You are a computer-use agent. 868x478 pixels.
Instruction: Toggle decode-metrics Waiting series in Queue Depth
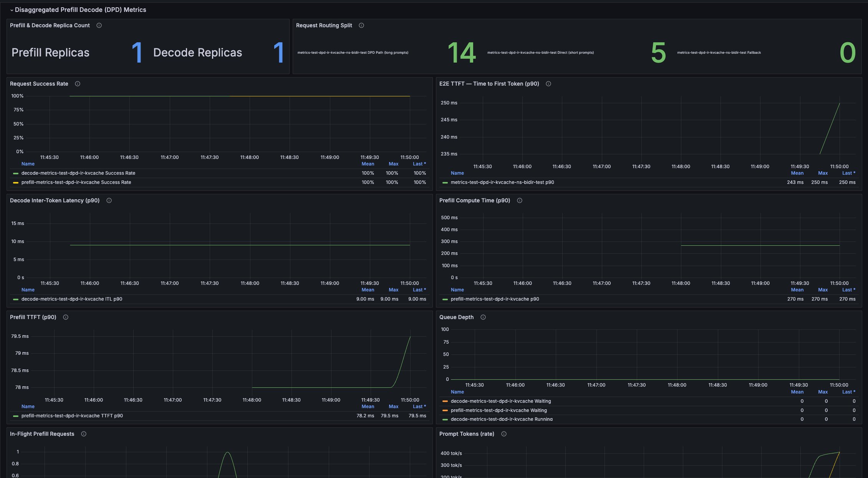pyautogui.click(x=501, y=401)
